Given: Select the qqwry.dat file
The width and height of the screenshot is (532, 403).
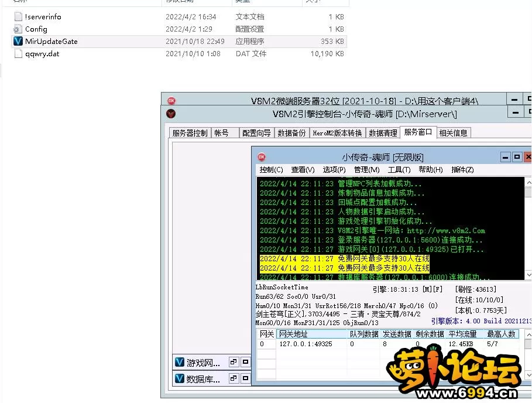Looking at the screenshot, I should coord(179,54).
